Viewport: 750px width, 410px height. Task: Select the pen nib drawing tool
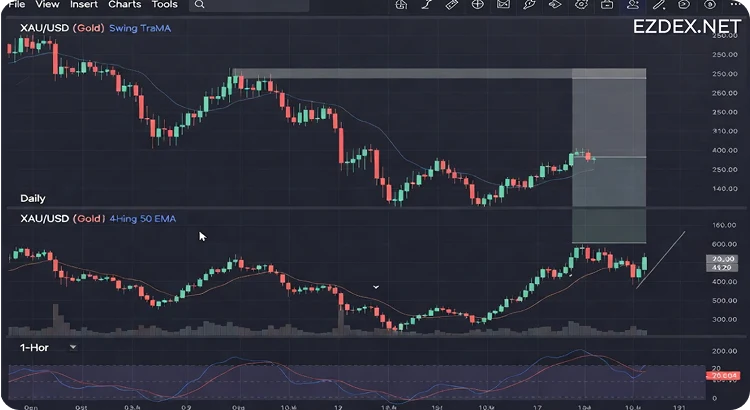pos(529,4)
